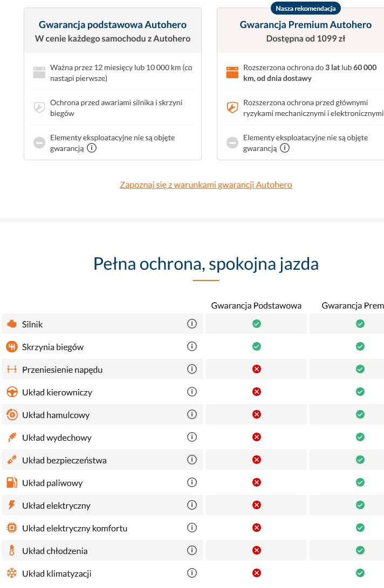Click info icon beside Układ kierowniczy
This screenshot has width=384, height=588.
(191, 392)
